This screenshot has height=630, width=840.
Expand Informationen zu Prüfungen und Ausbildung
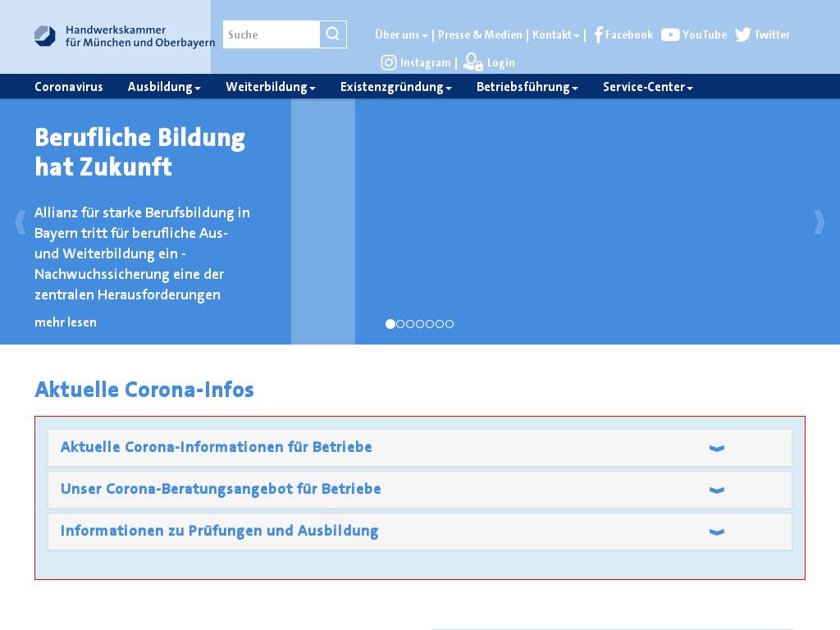[x=716, y=532]
